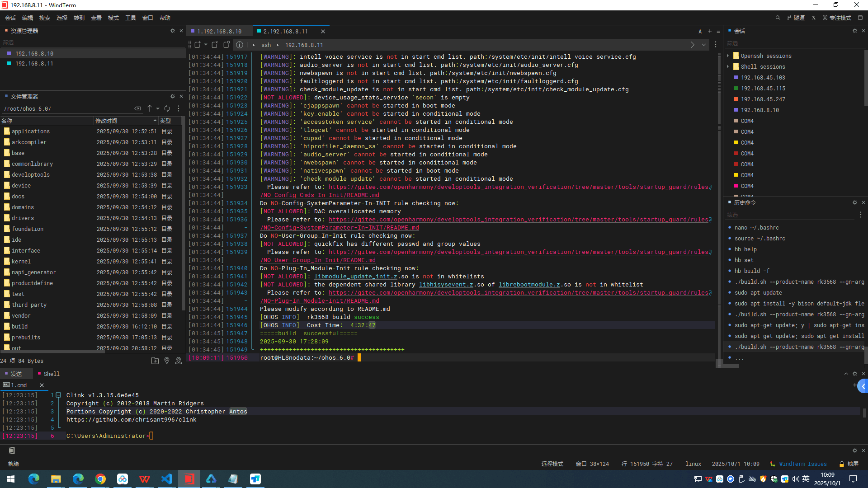Select the 发送 tab in bottom panel

(x=16, y=374)
